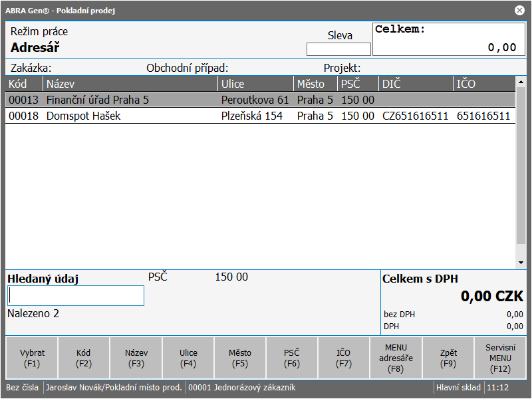Click the Název (F3) search button
This screenshot has width=532, height=399.
coord(136,358)
